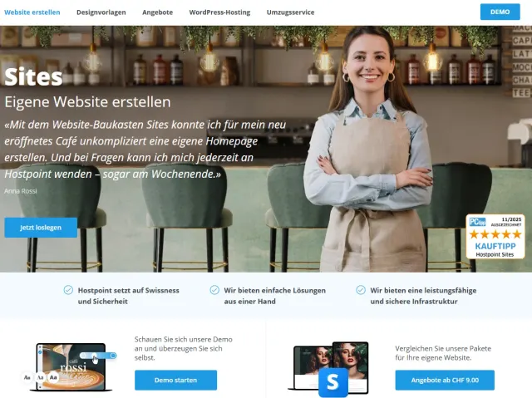Image resolution: width=532 pixels, height=398 pixels.
Task: Go to the Angebote navigation tab
Action: coord(157,12)
